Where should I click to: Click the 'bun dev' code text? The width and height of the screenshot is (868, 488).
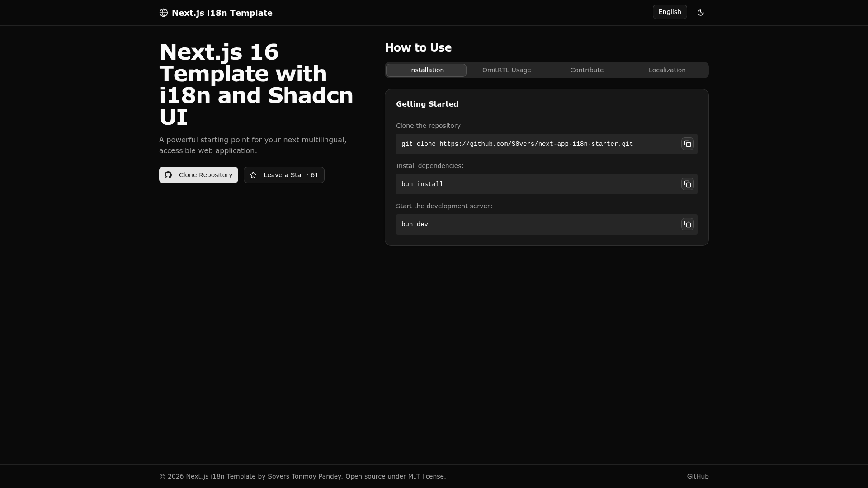pos(415,225)
